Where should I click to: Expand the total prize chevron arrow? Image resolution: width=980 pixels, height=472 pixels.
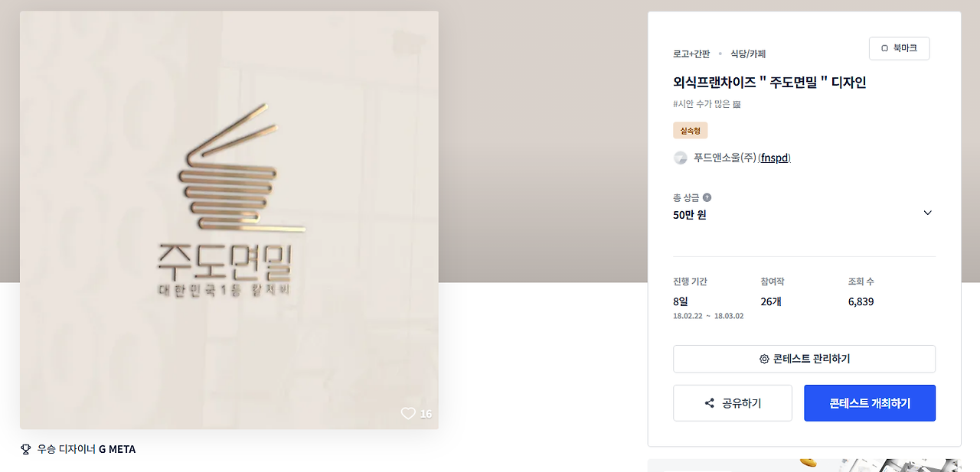(x=927, y=213)
